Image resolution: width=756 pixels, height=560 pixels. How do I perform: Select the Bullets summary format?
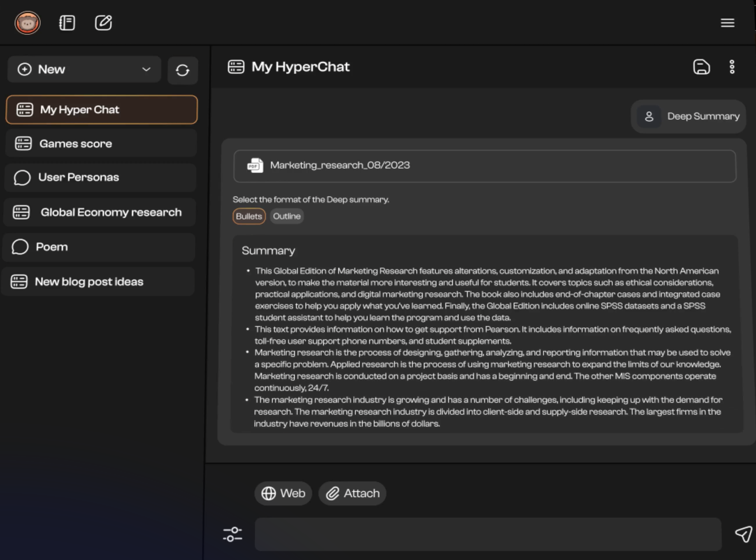(249, 216)
